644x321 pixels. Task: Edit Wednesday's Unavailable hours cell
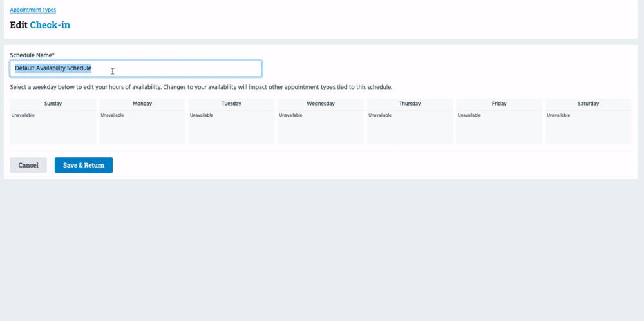(x=321, y=127)
